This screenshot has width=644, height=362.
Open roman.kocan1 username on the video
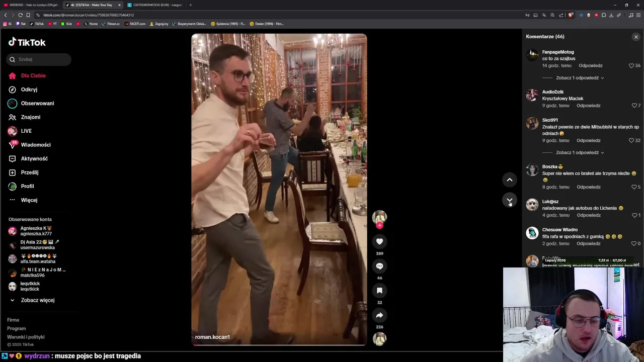(212, 337)
